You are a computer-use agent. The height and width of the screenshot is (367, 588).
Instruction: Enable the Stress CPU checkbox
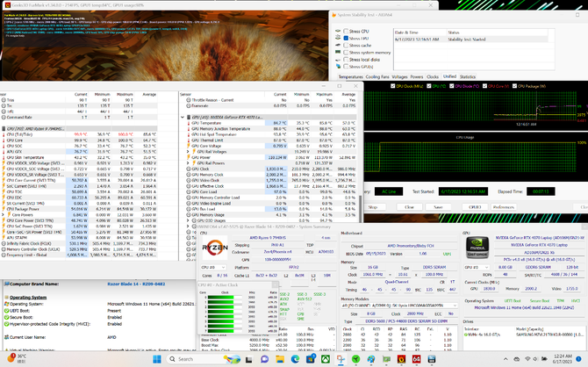tap(346, 31)
